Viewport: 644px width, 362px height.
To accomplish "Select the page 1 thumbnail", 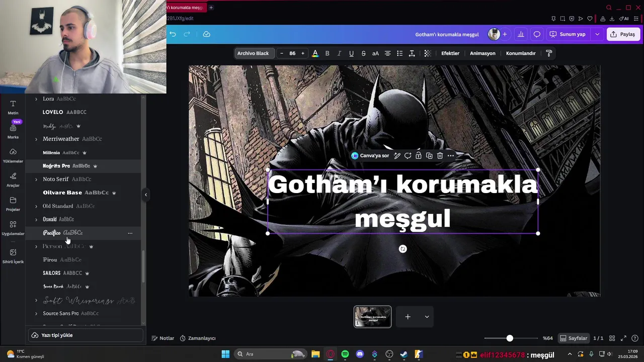I will tap(372, 317).
